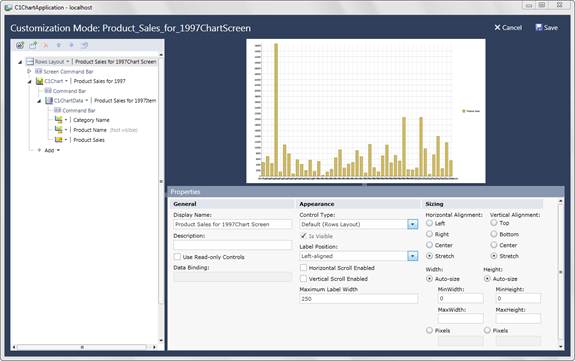575x361 pixels.
Task: Click the Move Up arrow toolbar icon
Action: point(59,45)
